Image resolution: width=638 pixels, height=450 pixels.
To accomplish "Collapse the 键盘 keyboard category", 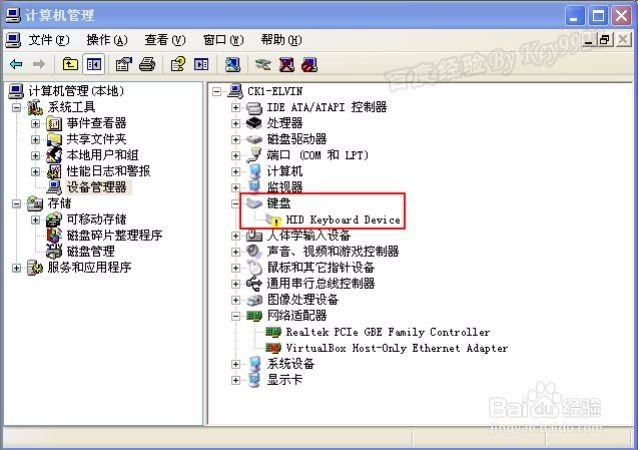I will 235,203.
